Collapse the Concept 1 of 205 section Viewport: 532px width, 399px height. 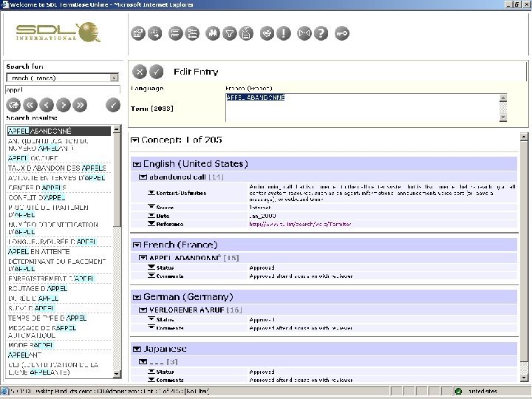[134, 140]
